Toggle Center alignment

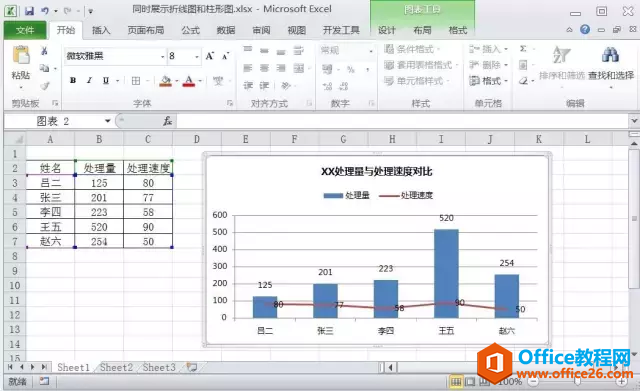click(x=264, y=68)
